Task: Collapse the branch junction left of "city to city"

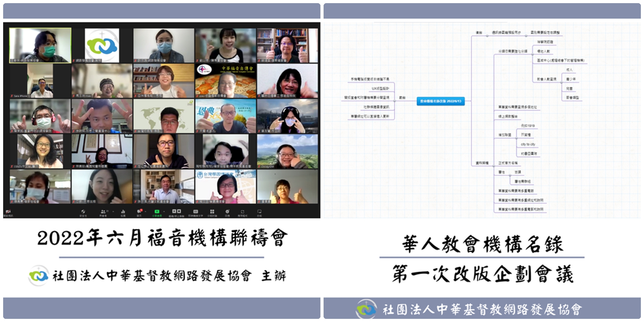Action: (x=517, y=135)
